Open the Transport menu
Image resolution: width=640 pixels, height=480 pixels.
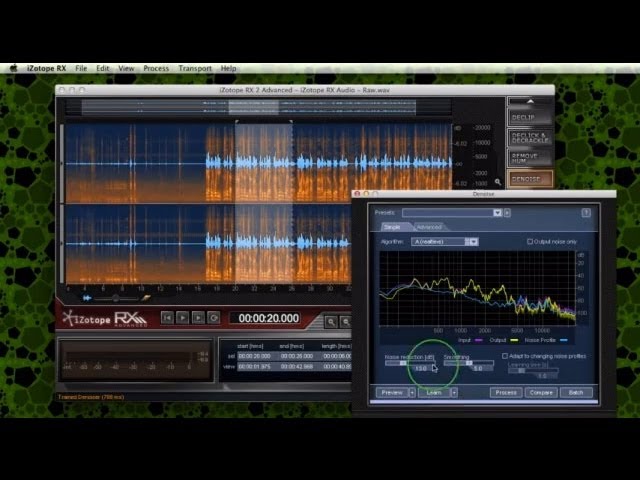195,68
